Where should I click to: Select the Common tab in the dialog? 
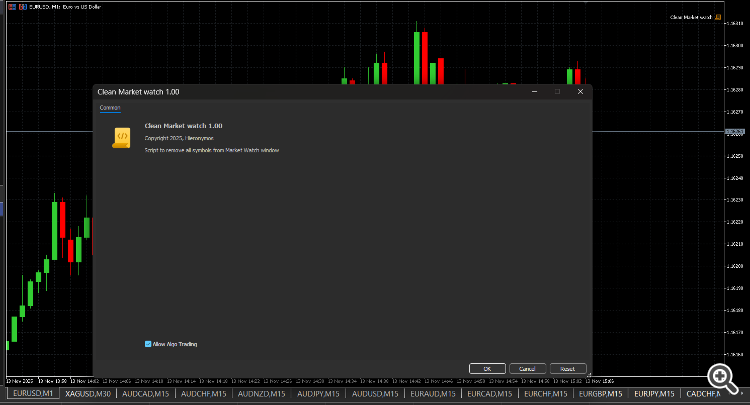(110, 108)
